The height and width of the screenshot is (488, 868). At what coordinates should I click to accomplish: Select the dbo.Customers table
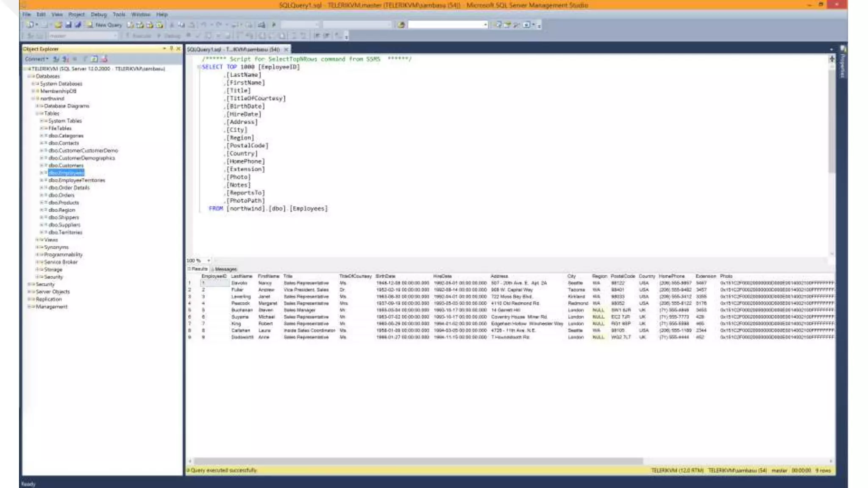66,166
